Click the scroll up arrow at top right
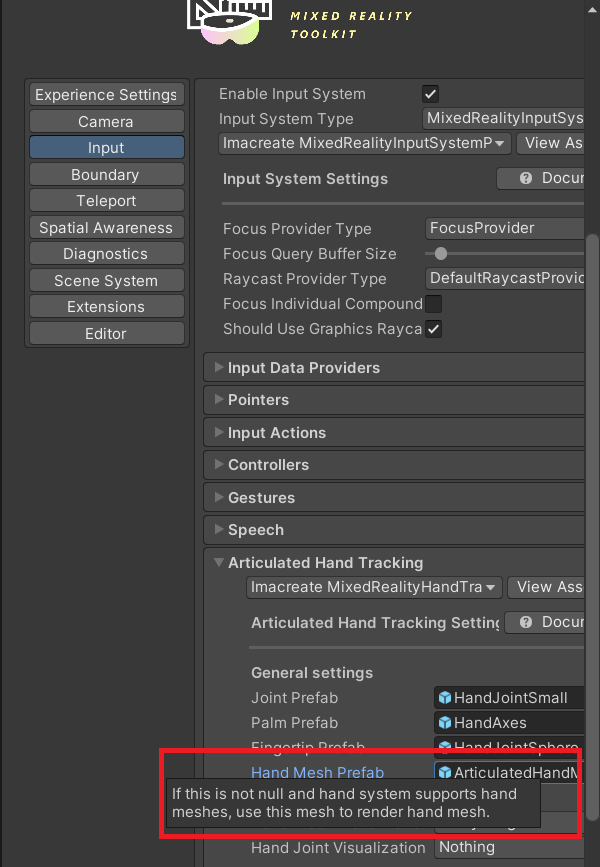The image size is (600, 867). pos(592,11)
